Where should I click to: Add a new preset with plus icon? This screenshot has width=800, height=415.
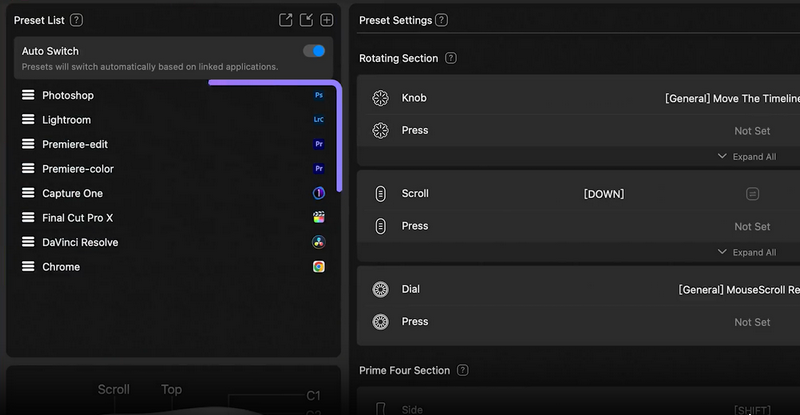tap(327, 20)
